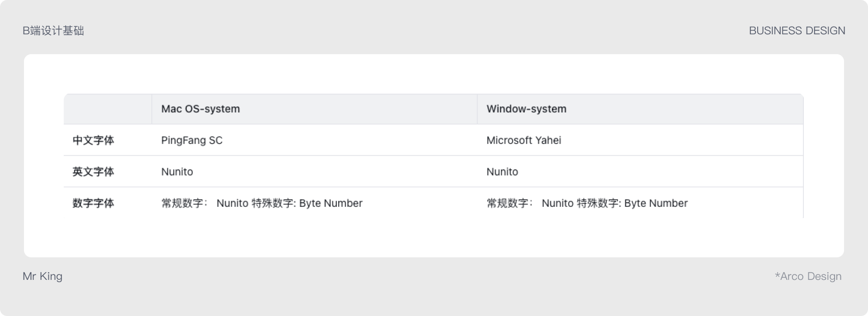Click the Window-system column header
The width and height of the screenshot is (868, 316).
point(526,109)
